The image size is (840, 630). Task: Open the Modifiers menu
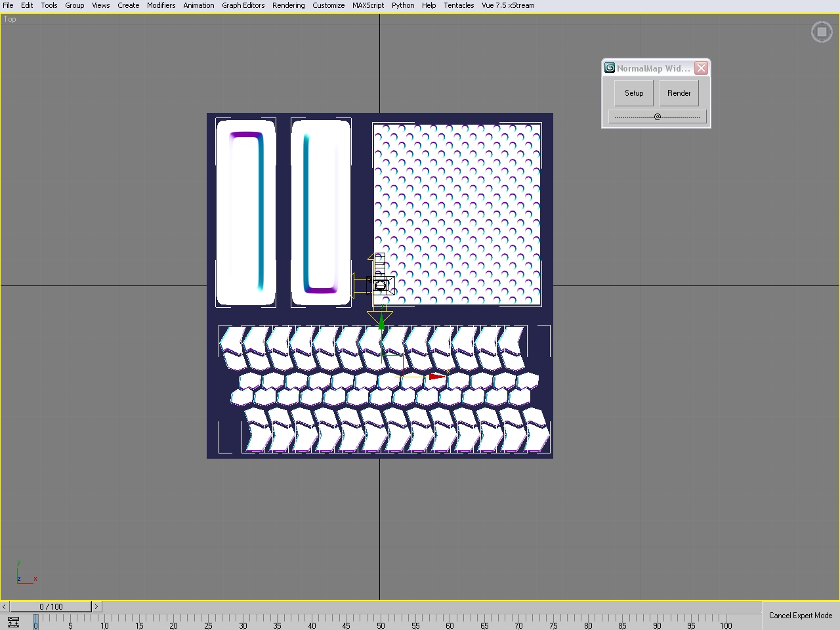(161, 5)
